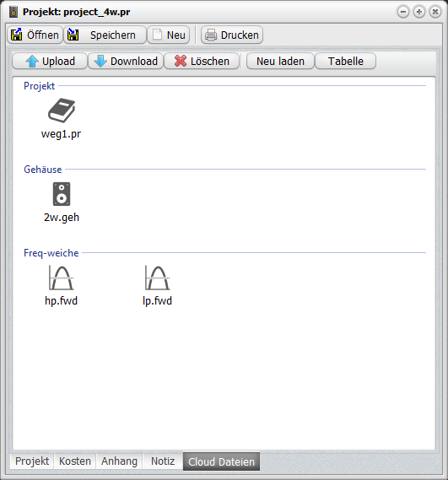This screenshot has width=448, height=480.
Task: Click the Speichern floppy disk icon
Action: pyautogui.click(x=73, y=35)
